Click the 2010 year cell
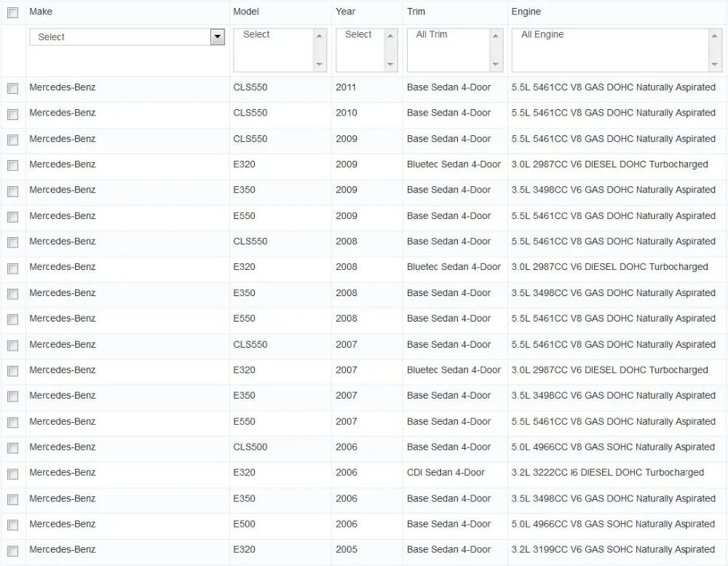 347,113
